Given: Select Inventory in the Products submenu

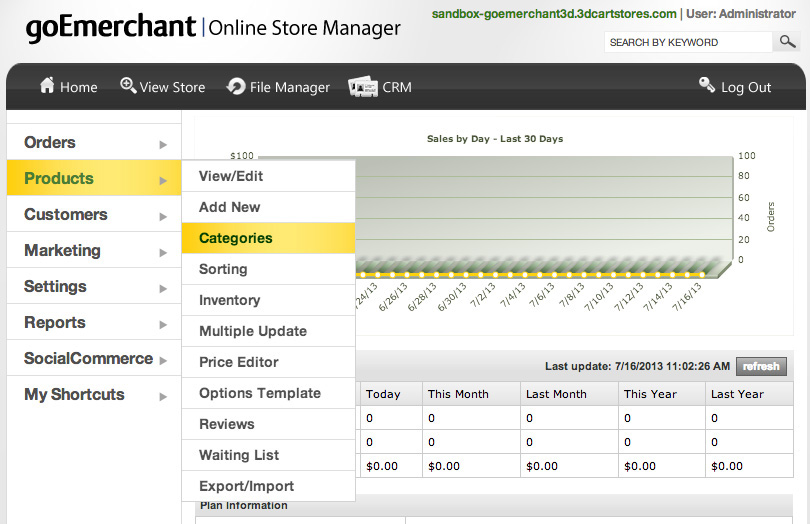Looking at the screenshot, I should point(269,300).
